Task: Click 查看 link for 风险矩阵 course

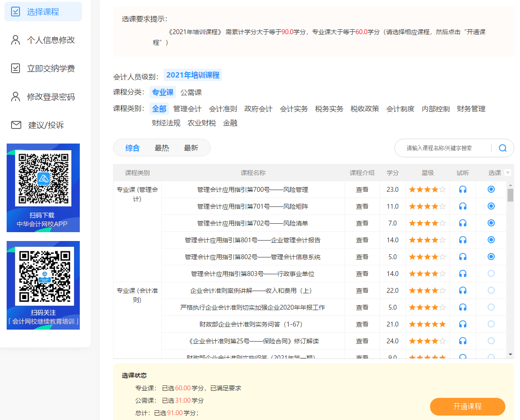Action: [x=362, y=206]
